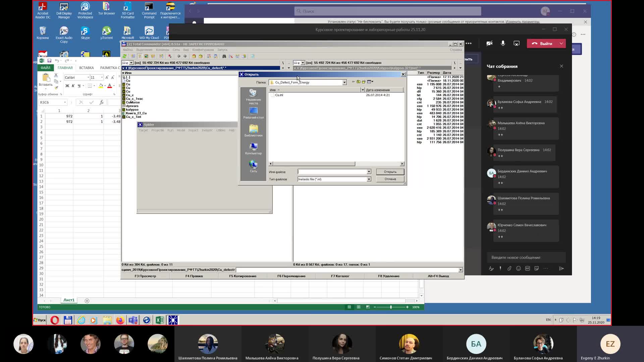Click Excel Save icon in quick access toolbar
The width and height of the screenshot is (644, 362).
click(x=49, y=61)
